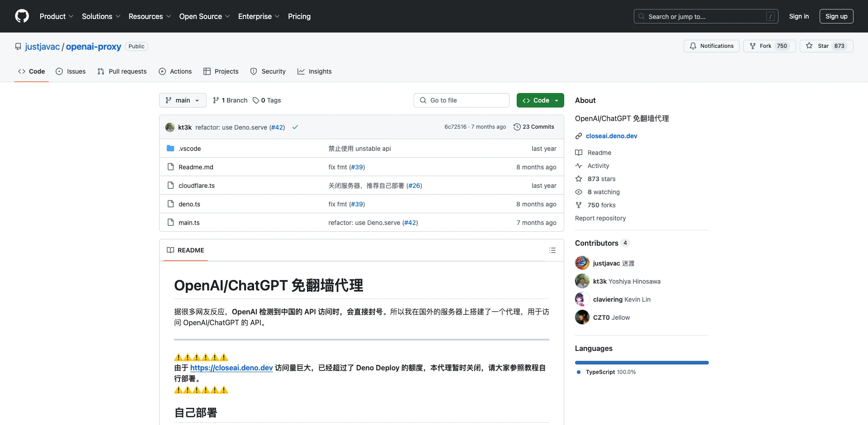Click the Contributors heading
The width and height of the screenshot is (868, 425).
pos(597,243)
